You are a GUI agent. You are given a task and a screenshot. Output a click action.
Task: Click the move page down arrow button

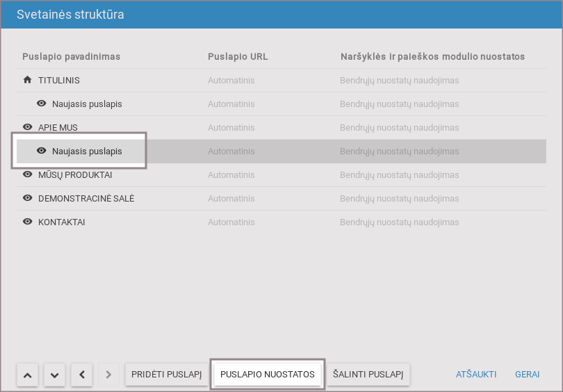click(x=54, y=375)
